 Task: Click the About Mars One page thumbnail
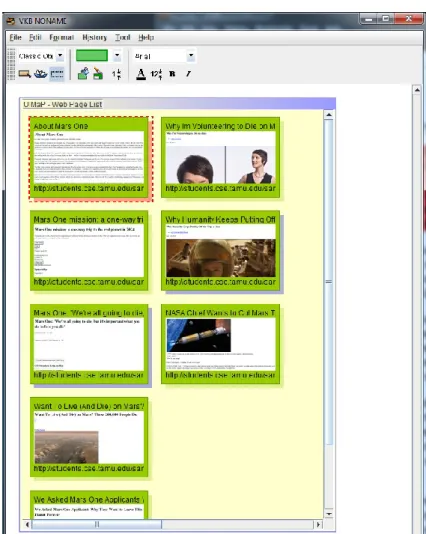[89, 157]
